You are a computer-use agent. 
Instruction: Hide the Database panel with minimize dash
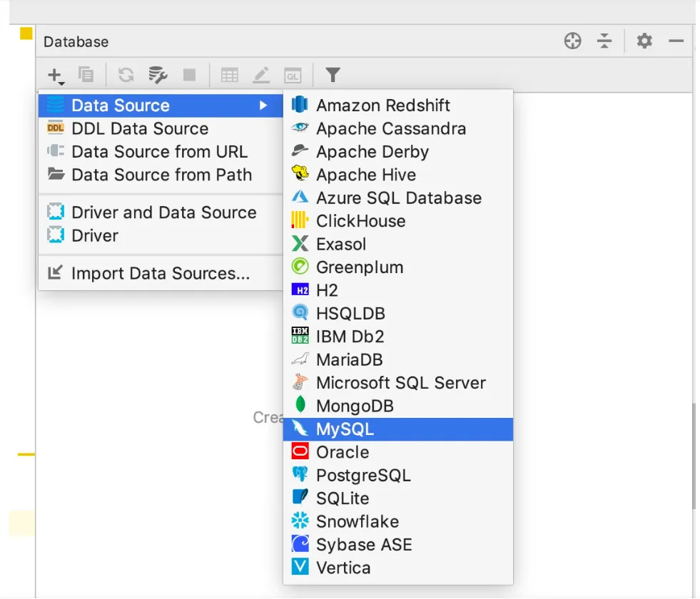(x=676, y=41)
